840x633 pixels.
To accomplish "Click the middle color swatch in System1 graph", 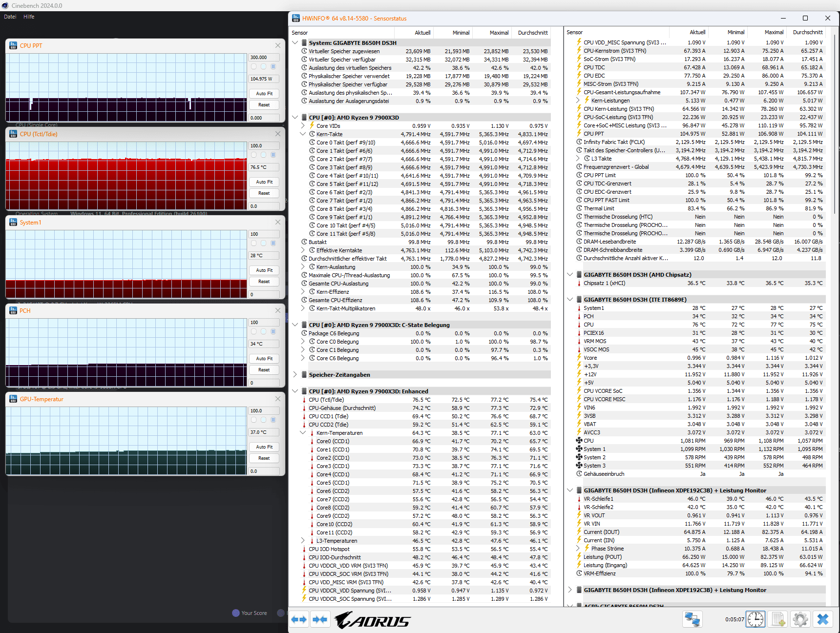I will [263, 243].
